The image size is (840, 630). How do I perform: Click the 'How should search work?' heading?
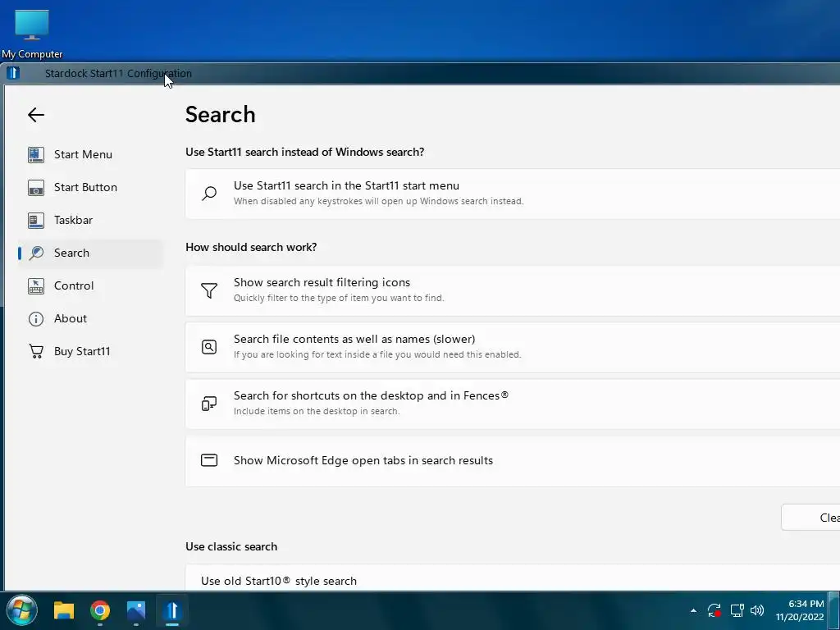pos(251,247)
